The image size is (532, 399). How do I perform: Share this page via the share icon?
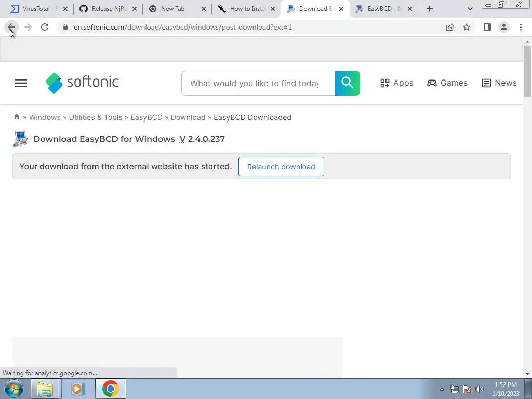pyautogui.click(x=450, y=27)
